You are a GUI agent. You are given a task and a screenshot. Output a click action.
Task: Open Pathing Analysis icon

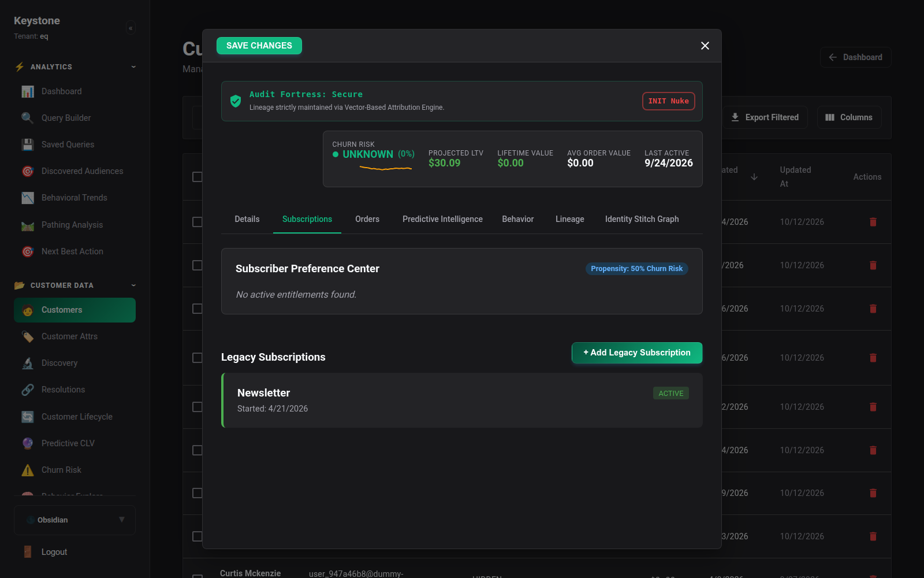coord(28,225)
